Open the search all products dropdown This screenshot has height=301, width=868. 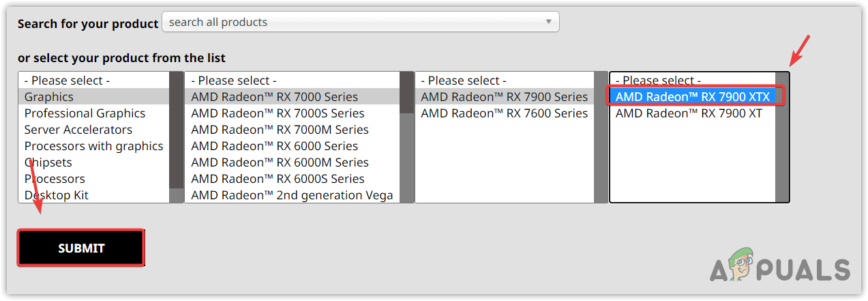(355, 22)
